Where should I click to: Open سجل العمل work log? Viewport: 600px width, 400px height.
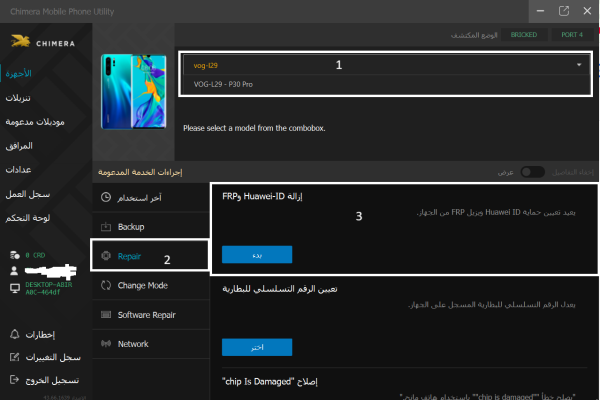tap(28, 194)
